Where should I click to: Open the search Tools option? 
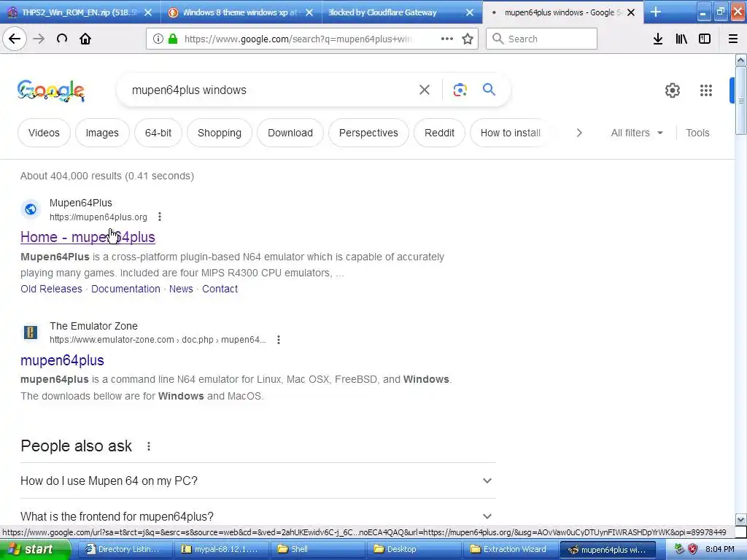pyautogui.click(x=697, y=133)
